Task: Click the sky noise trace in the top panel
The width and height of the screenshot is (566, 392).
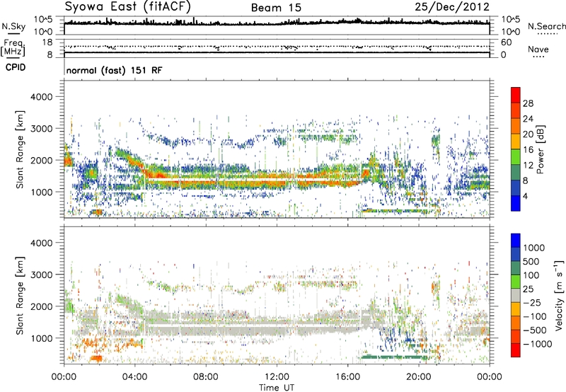Action: (277, 23)
